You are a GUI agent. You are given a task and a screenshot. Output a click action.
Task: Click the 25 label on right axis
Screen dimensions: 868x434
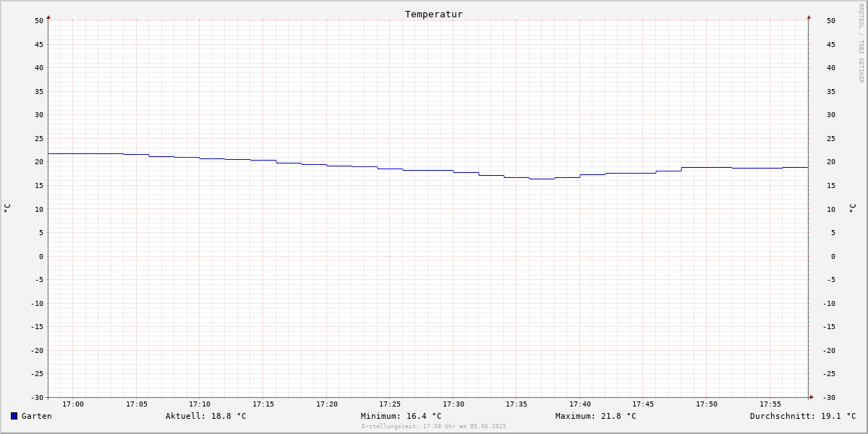click(831, 138)
